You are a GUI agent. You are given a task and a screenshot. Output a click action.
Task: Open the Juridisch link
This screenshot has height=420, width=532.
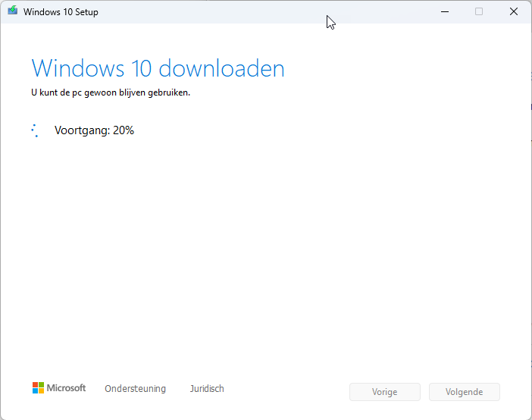click(x=207, y=388)
